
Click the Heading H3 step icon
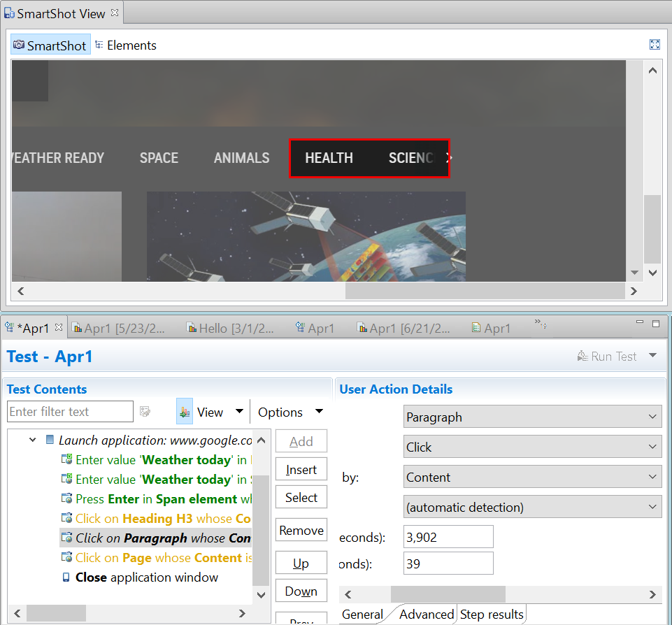coord(66,519)
